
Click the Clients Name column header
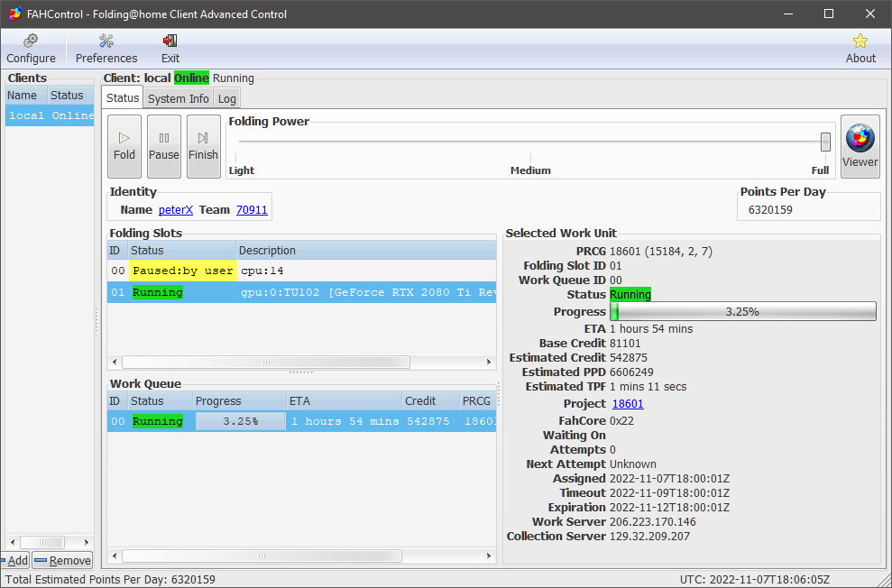tap(26, 96)
